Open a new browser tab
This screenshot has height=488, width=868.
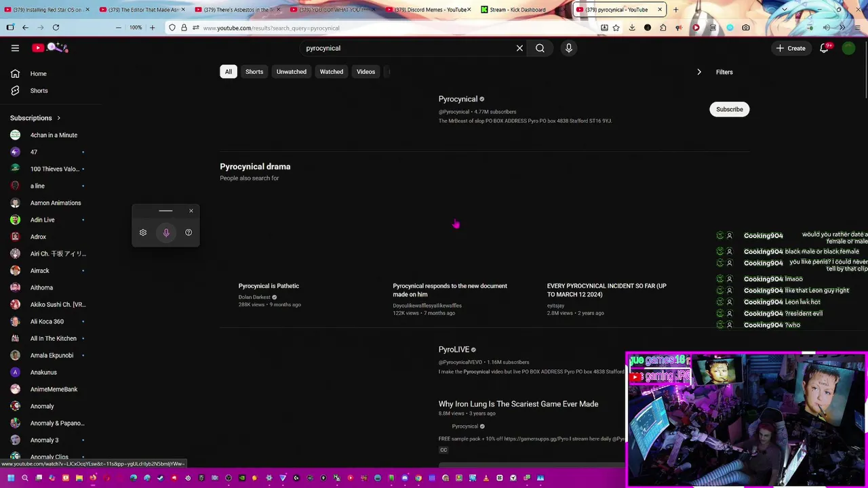pos(675,9)
